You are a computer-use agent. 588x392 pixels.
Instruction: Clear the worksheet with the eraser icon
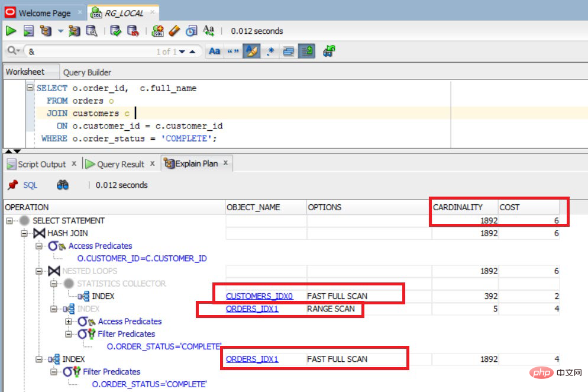tap(175, 31)
